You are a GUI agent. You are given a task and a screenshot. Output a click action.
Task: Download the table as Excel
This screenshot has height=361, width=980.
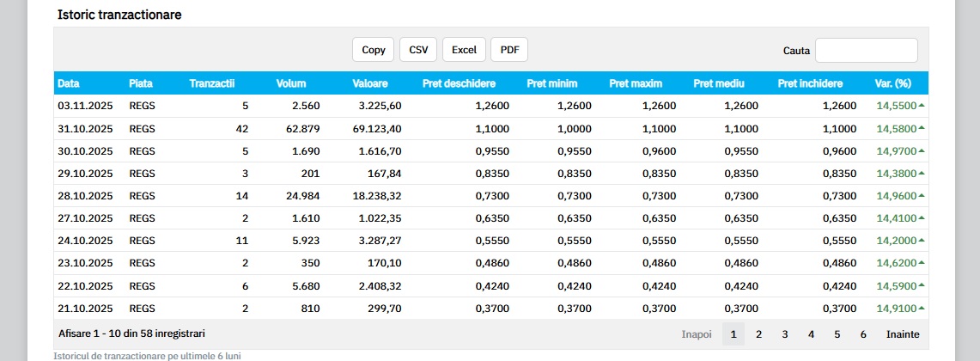point(464,50)
